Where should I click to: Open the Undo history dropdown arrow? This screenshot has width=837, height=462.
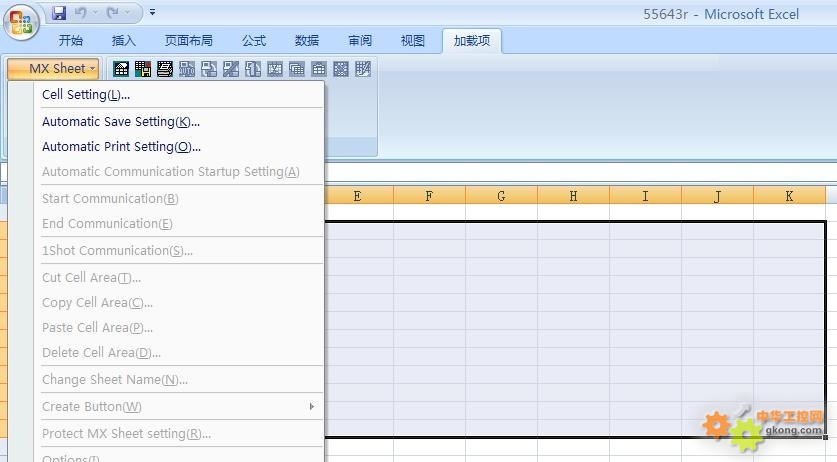pyautogui.click(x=96, y=12)
